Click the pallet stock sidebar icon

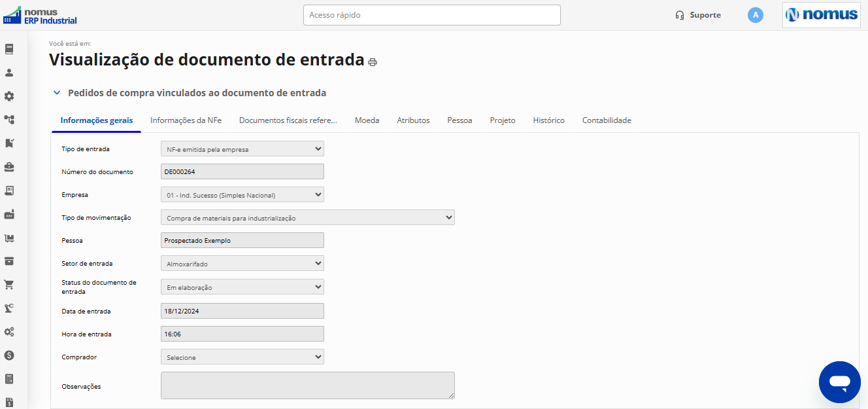(x=9, y=238)
